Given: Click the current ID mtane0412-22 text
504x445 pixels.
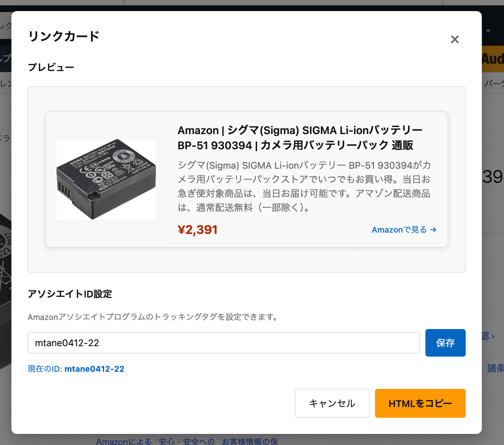Looking at the screenshot, I should 94,369.
